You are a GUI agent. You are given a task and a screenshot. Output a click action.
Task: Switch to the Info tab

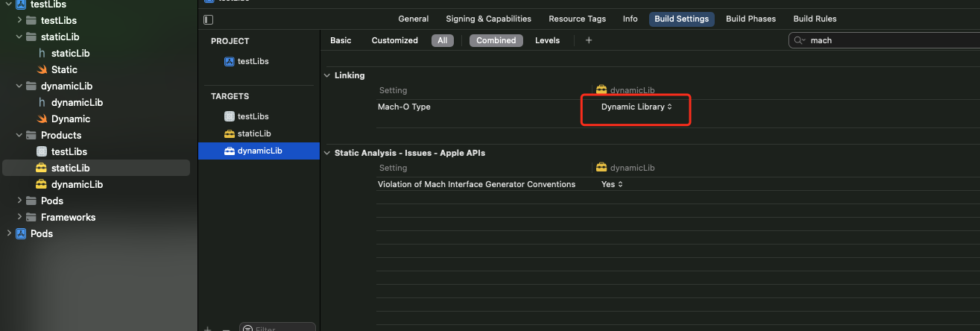click(630, 19)
